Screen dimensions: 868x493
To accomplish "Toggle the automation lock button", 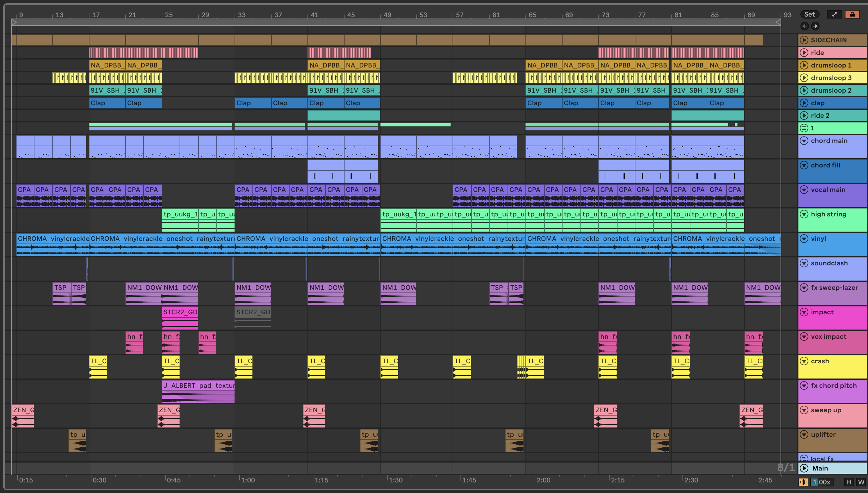I will click(x=852, y=14).
